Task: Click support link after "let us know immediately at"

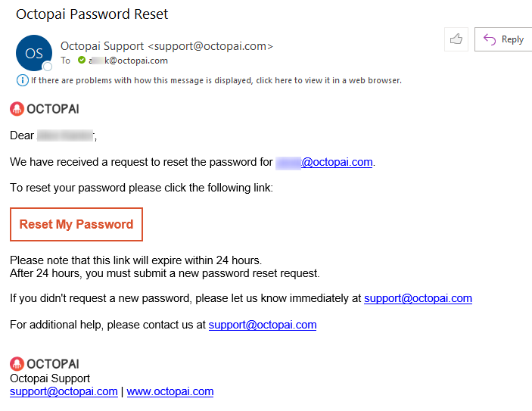Action: coord(418,298)
